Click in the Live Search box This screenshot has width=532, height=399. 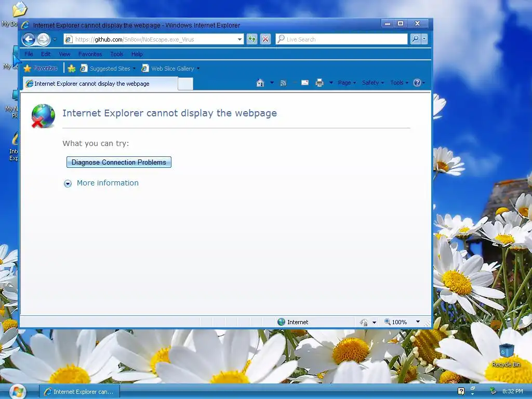(x=342, y=39)
